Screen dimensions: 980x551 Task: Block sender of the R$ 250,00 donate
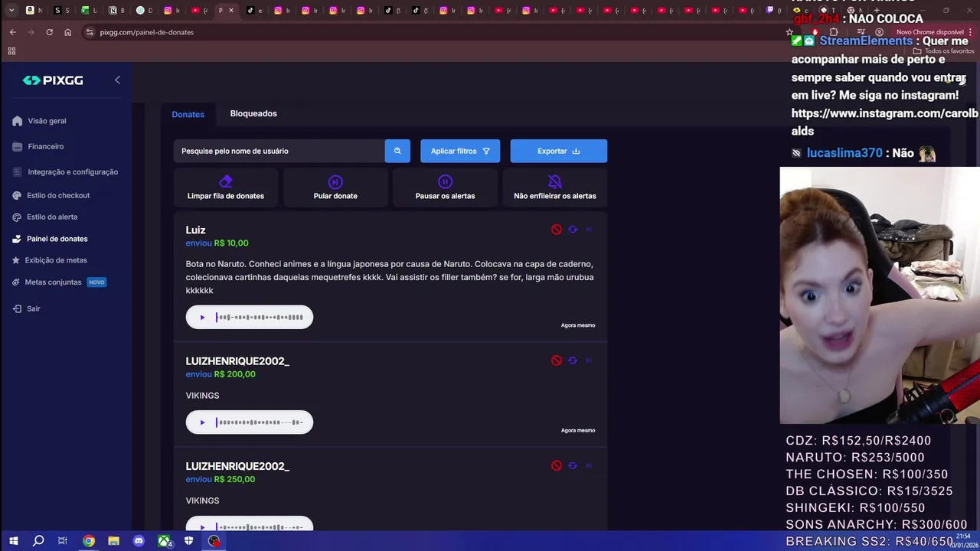pos(557,465)
